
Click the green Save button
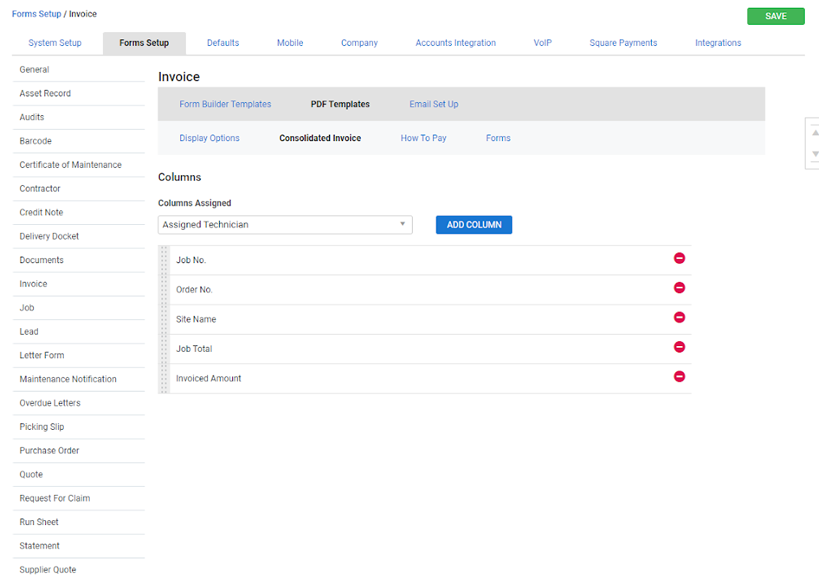coord(775,16)
